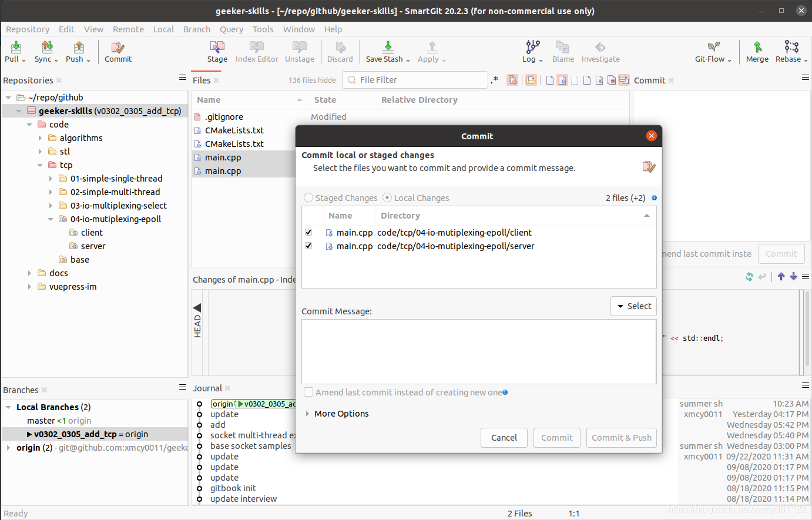
Task: Jump to previous change with up arrow
Action: (781, 277)
